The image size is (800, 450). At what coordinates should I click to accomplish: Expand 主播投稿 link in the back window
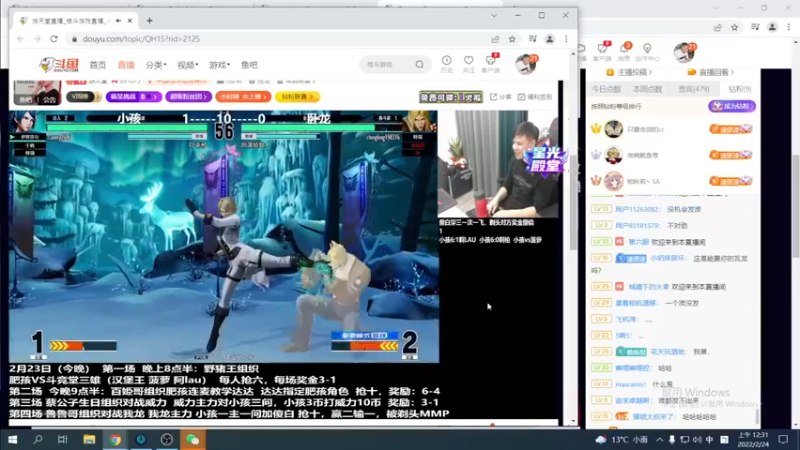pos(629,72)
